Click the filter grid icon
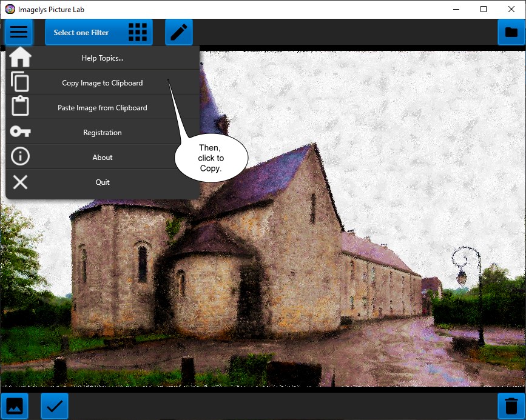This screenshot has width=526, height=420. point(138,32)
